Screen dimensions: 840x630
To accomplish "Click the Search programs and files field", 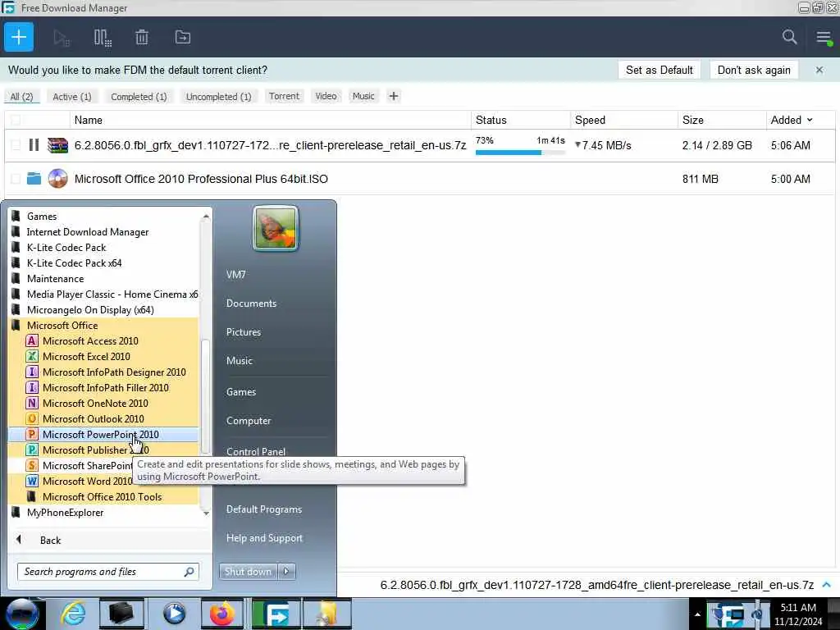I will click(x=108, y=572).
